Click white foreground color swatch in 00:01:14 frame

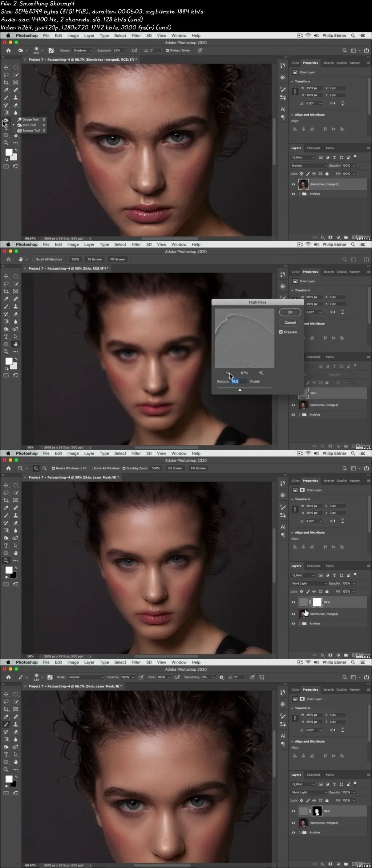point(9,152)
